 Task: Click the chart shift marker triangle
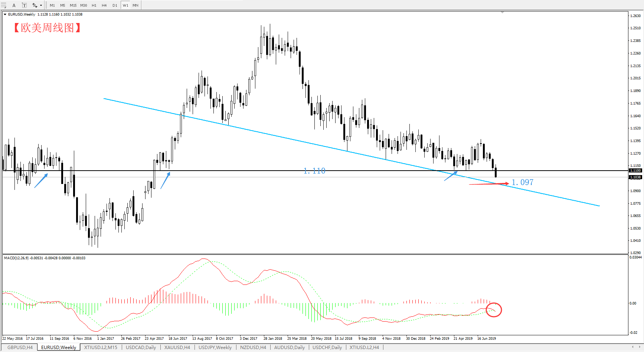pyautogui.click(x=502, y=12)
